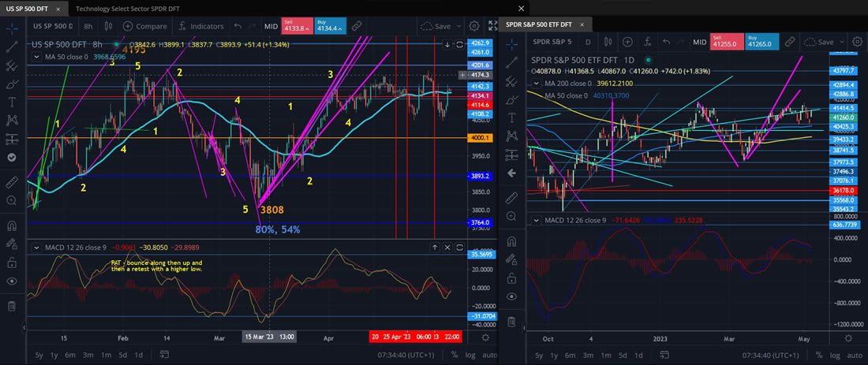Screen dimensions: 868x365
Task: Select the text annotation tool in left chart
Action: click(x=12, y=102)
